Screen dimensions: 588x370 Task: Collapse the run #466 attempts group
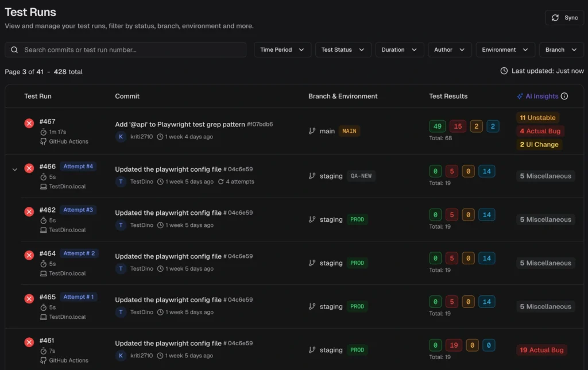click(14, 169)
